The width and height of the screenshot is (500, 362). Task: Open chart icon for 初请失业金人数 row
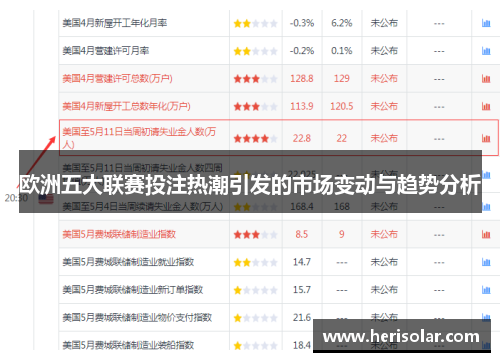pyautogui.click(x=486, y=138)
